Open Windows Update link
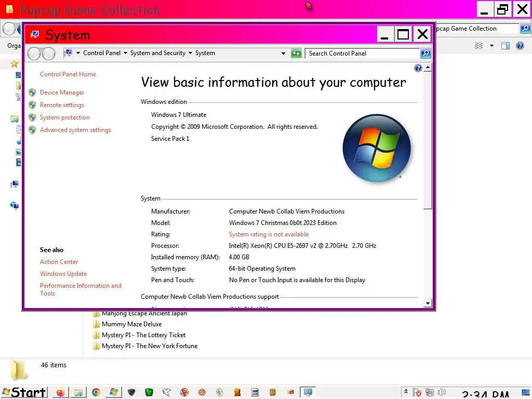Screen dimensions: 532x399 63,273
